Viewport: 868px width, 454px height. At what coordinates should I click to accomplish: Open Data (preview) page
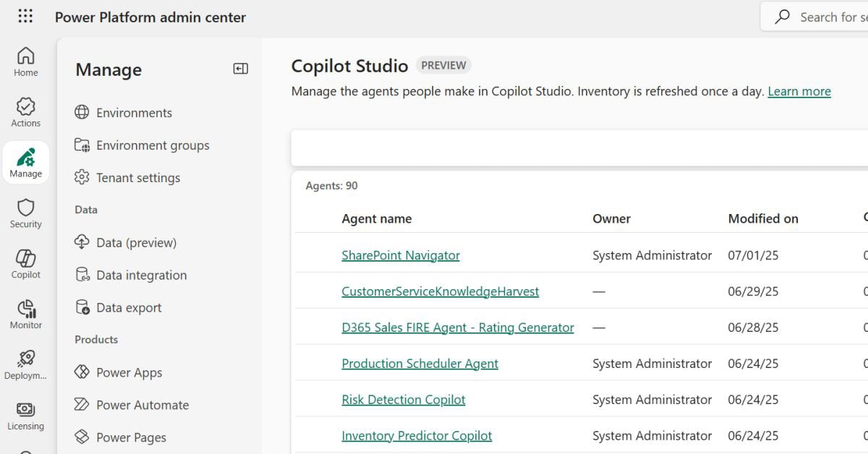[136, 243]
